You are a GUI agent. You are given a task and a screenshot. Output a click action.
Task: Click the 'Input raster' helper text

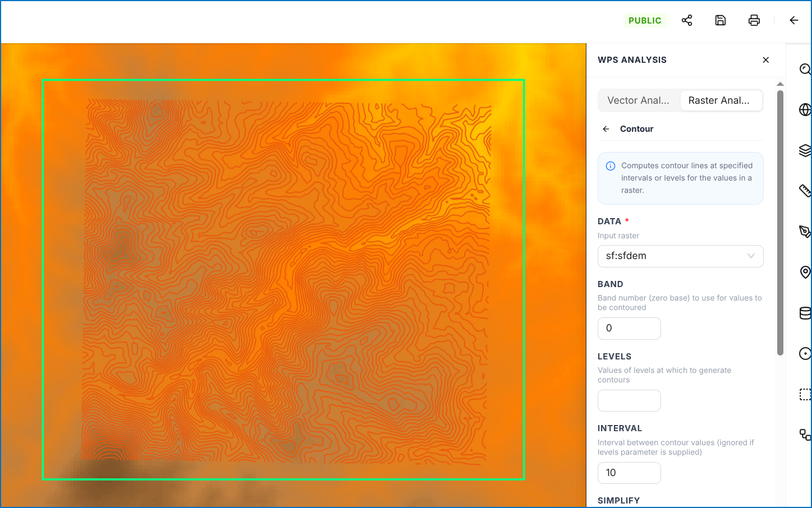[618, 236]
